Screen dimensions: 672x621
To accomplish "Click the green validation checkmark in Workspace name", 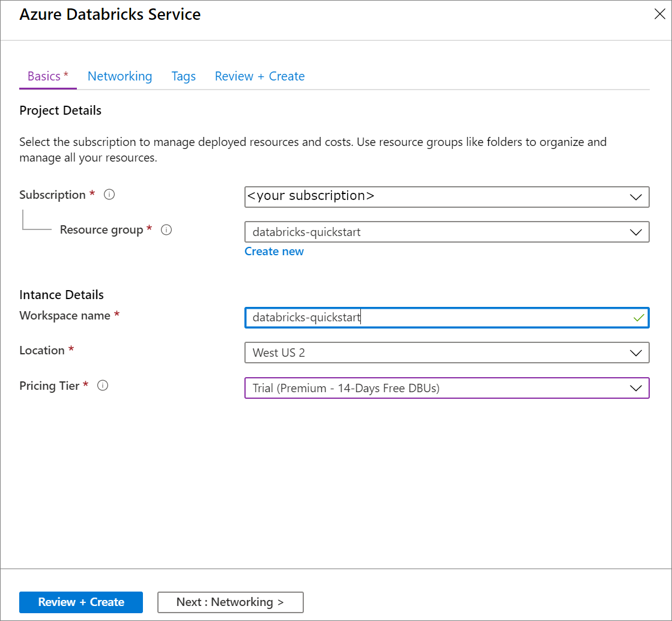I will click(x=638, y=317).
